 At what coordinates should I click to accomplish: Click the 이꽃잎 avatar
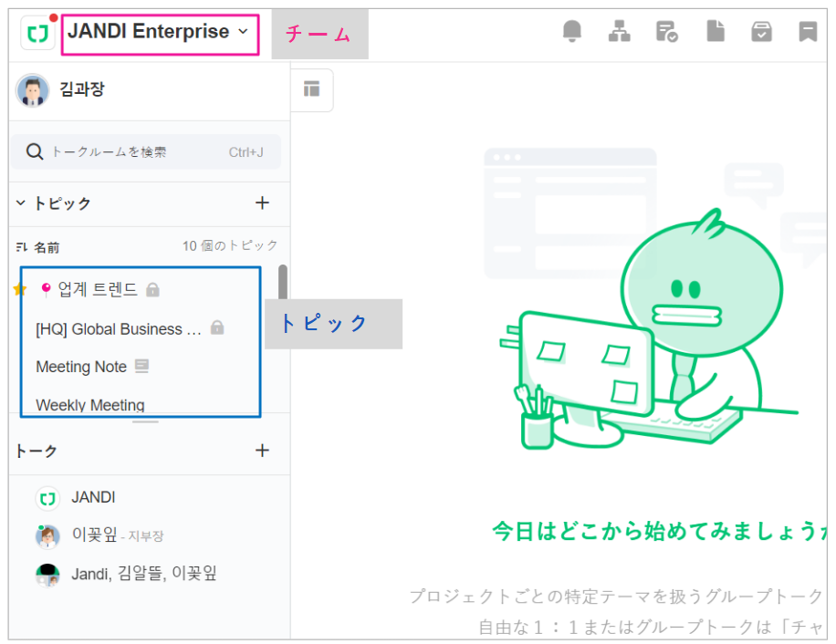tap(47, 535)
